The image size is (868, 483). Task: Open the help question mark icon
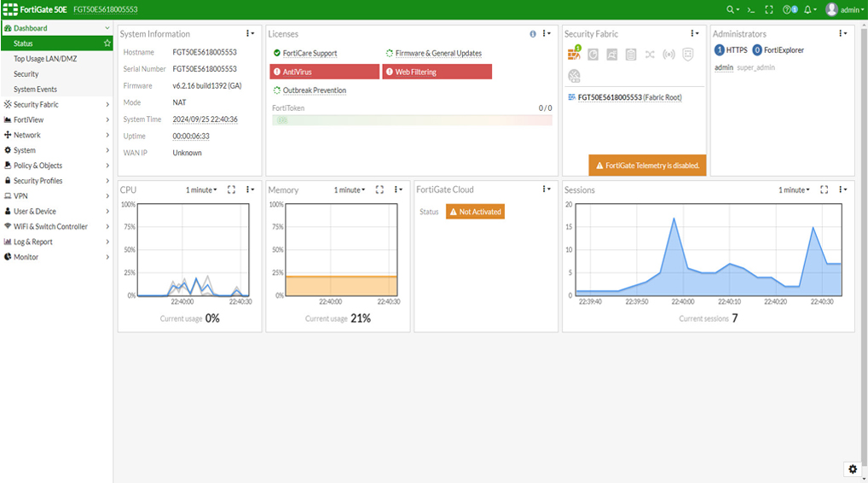pyautogui.click(x=790, y=9)
